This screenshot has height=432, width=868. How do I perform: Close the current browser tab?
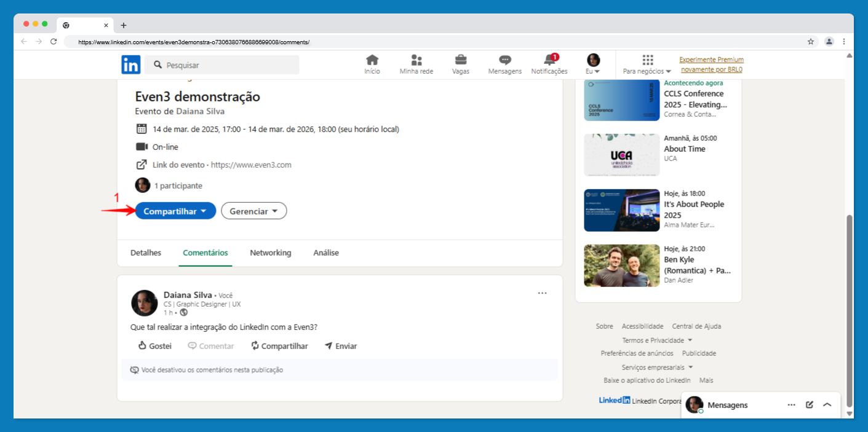point(106,25)
